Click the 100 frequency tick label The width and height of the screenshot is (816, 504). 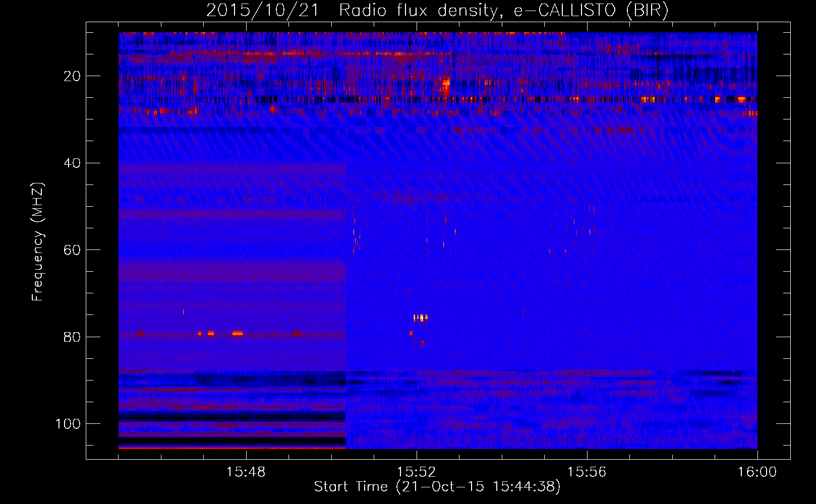pyautogui.click(x=69, y=424)
